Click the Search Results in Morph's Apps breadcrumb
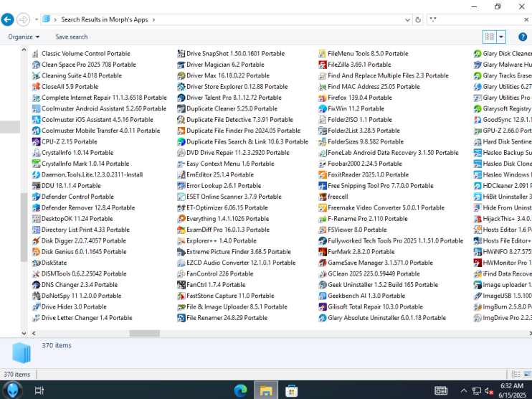532x399 pixels. pyautogui.click(x=105, y=19)
